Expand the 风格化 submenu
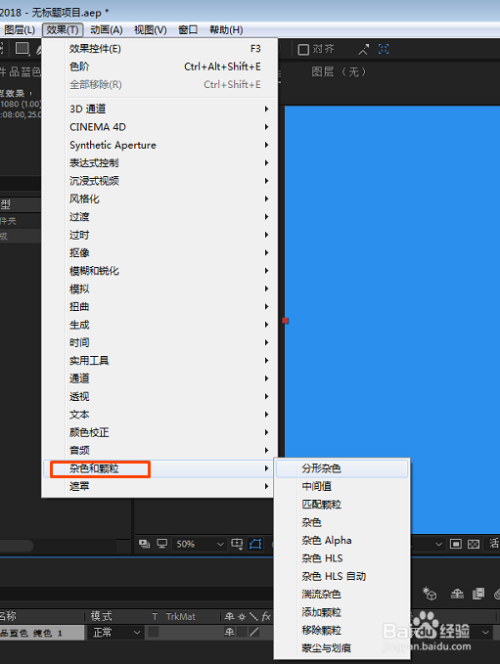The width and height of the screenshot is (500, 664). [160, 199]
